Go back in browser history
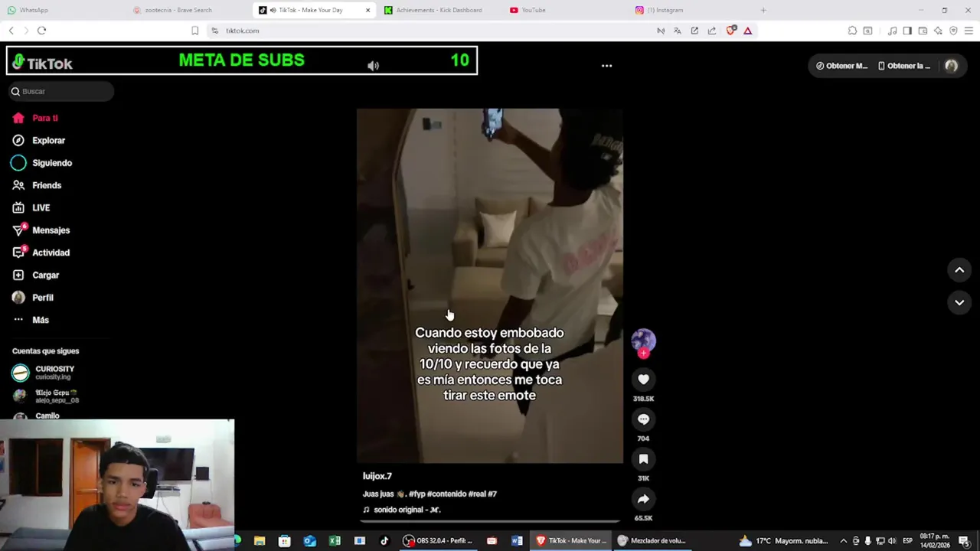Screen dimensions: 980x551 coord(11,31)
